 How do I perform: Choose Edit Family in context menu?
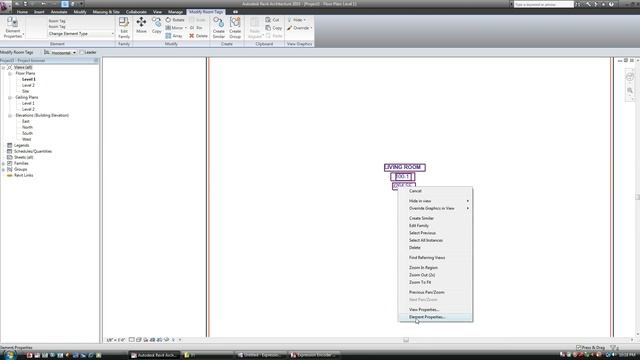point(436,226)
